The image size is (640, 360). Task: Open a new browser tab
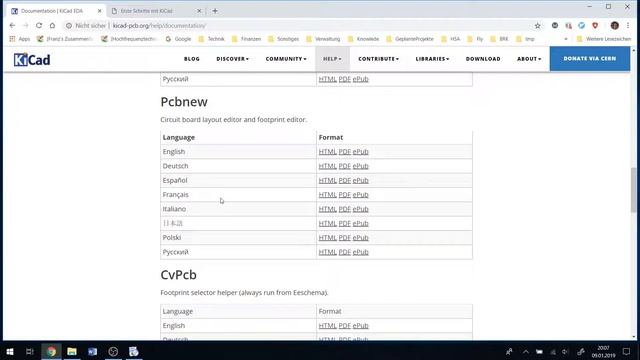point(215,11)
